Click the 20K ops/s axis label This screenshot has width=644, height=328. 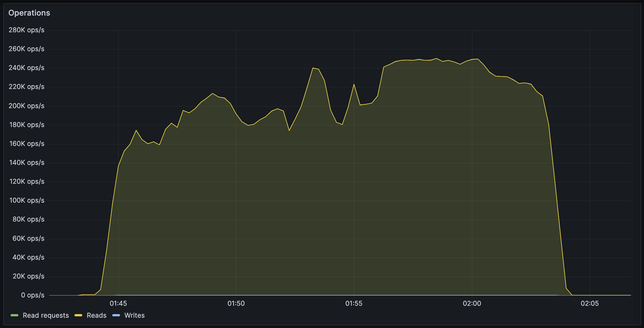(28, 276)
